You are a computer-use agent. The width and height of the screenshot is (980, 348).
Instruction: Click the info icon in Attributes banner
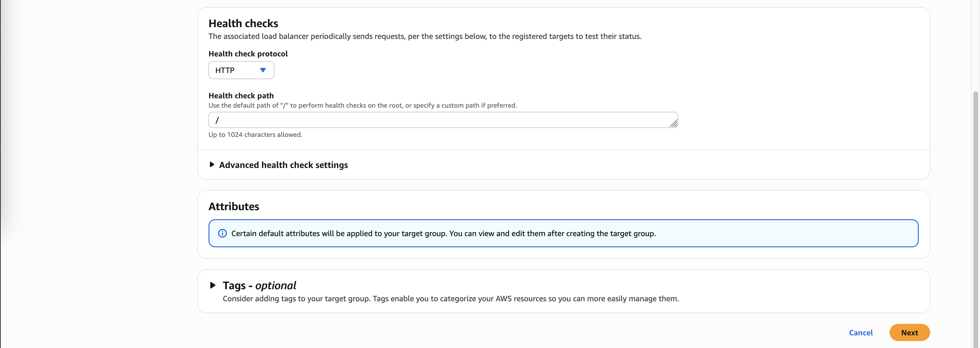point(223,233)
